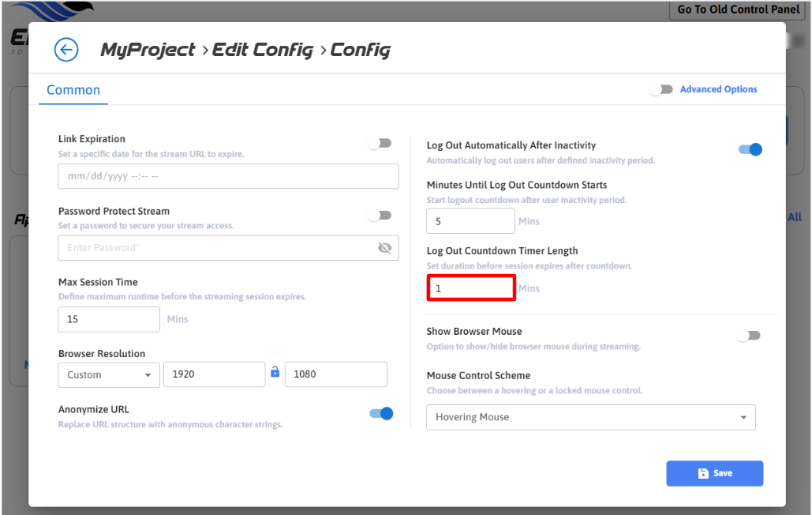Click the Link Expiration date field
Screen dimensions: 812x515
228,176
